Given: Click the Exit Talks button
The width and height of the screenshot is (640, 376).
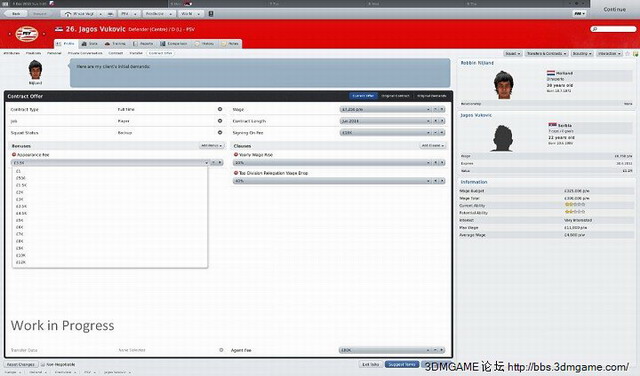Looking at the screenshot, I should point(371,365).
